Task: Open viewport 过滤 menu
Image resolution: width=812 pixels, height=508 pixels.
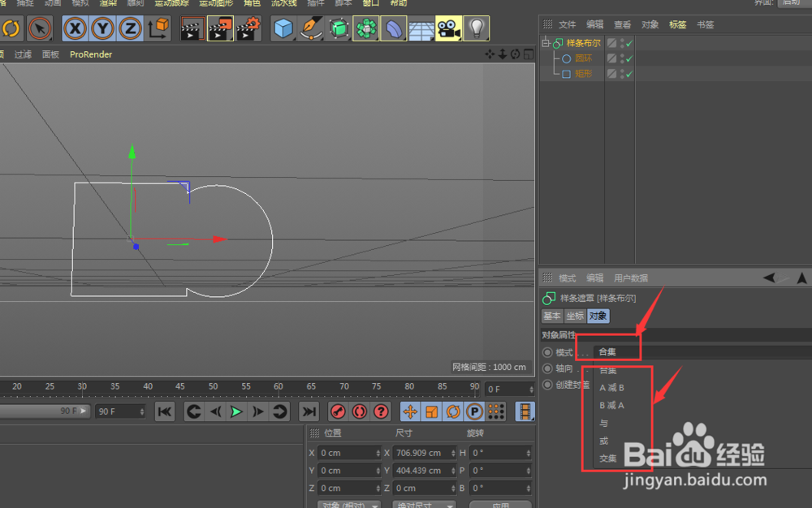Action: pos(22,54)
